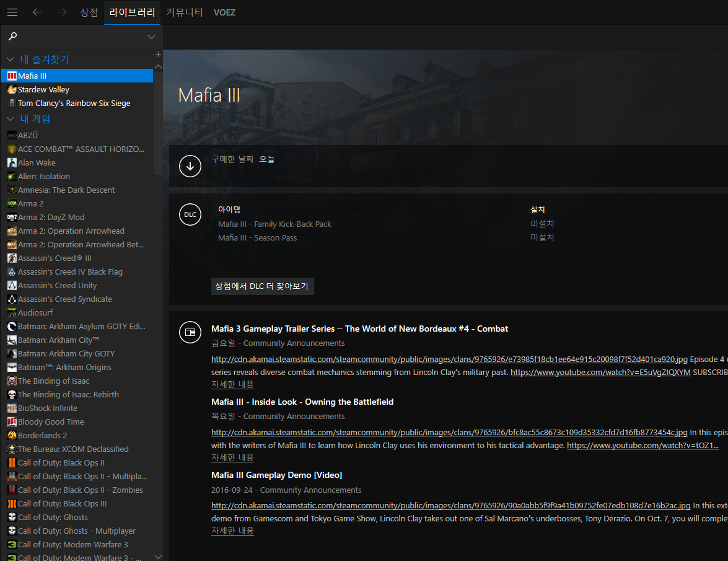Viewport: 728px width, 561px height.
Task: Collapse the 내 게임 games section
Action: coord(10,120)
